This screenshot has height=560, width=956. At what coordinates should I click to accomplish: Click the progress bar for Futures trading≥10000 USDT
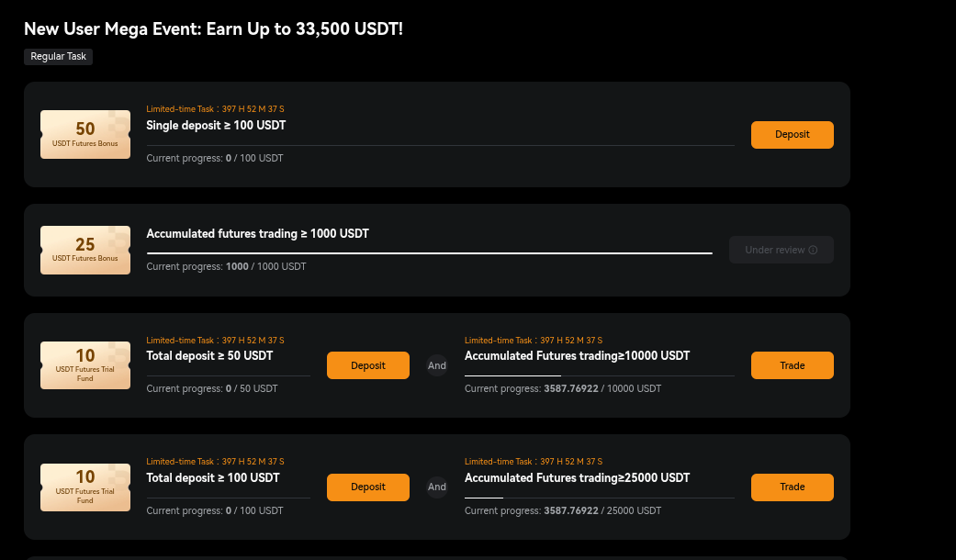[600, 376]
